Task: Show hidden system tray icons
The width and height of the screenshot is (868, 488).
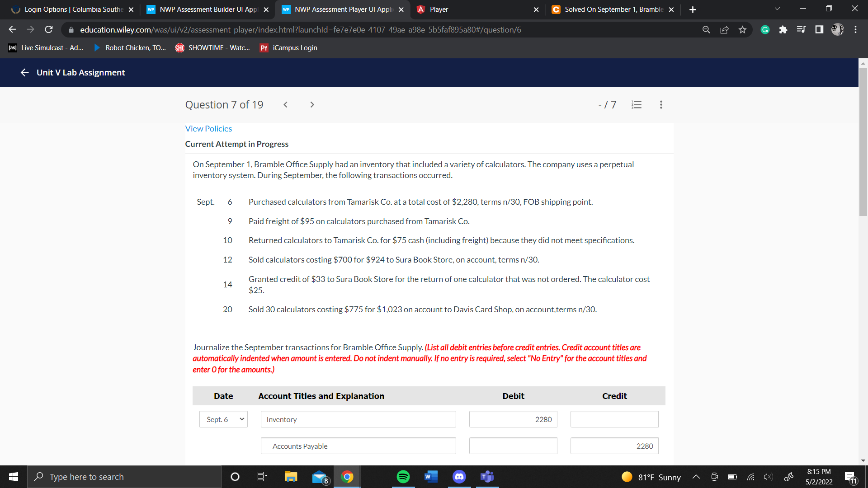Action: (x=696, y=477)
